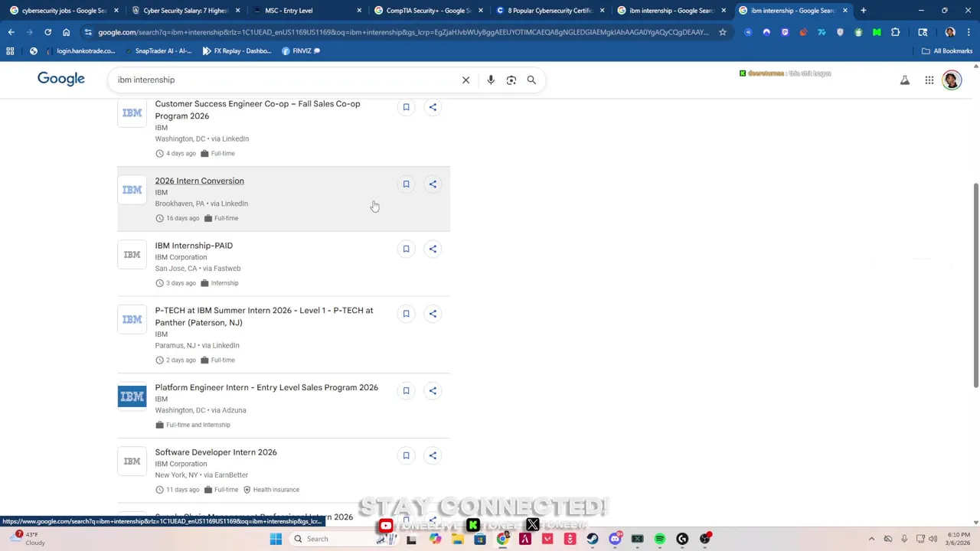Open the weather widget showing Cloudy
The width and height of the screenshot is (980, 551).
click(x=31, y=539)
